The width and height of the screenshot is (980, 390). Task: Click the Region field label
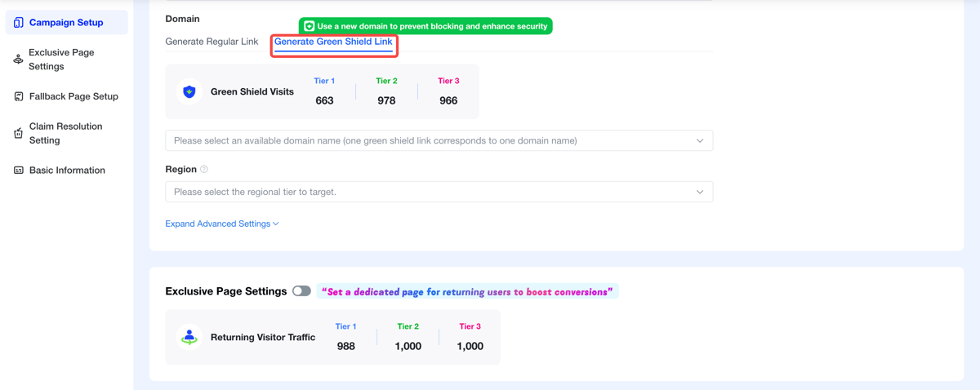click(180, 170)
